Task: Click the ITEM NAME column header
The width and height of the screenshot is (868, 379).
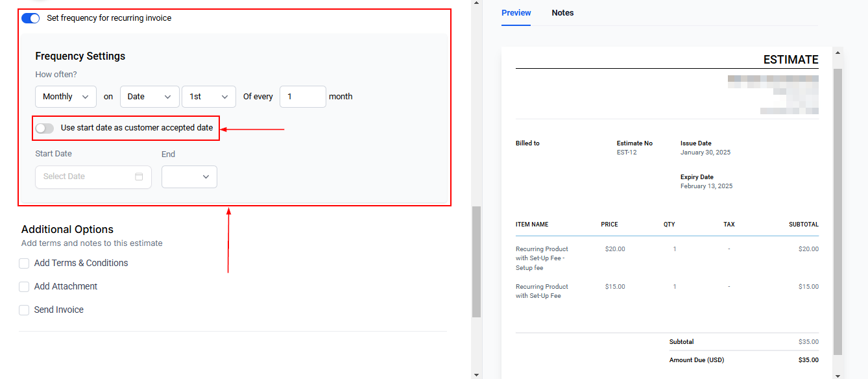Action: click(532, 225)
